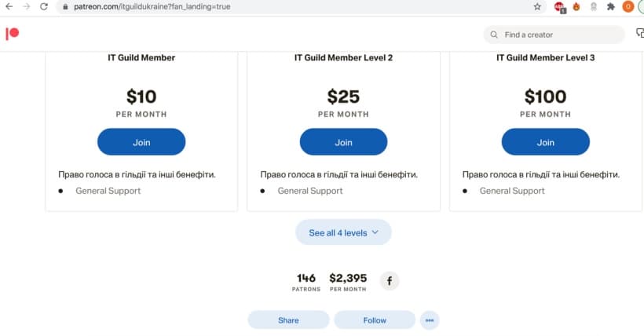Go back with browser back arrow
Screen dimensions: 644x336
(9, 6)
